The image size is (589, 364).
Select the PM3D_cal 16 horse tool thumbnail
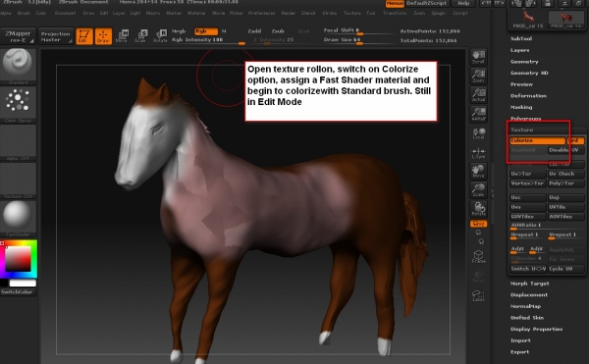point(565,20)
